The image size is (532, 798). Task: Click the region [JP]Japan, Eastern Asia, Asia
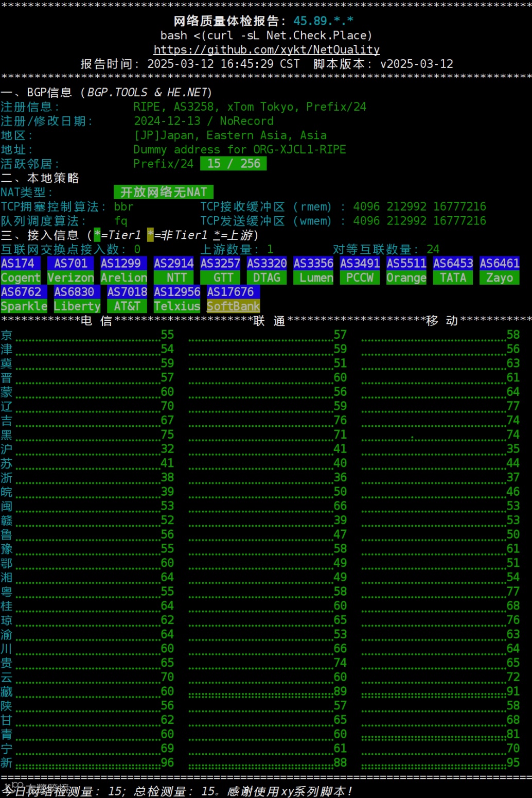(230, 135)
